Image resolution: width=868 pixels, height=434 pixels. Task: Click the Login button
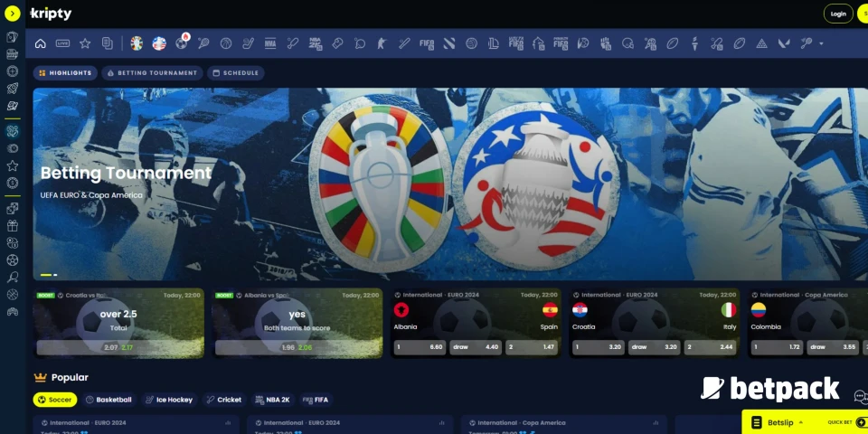(838, 14)
